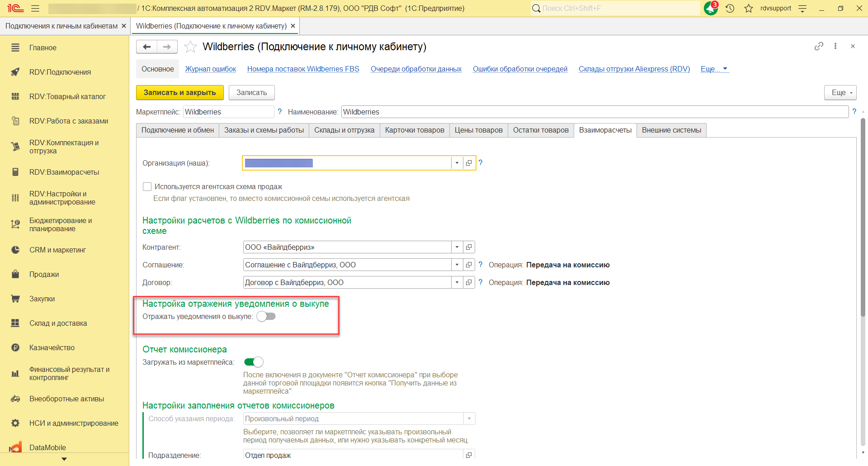Check Используется агентская схема продаж
868x466 pixels.
(147, 186)
